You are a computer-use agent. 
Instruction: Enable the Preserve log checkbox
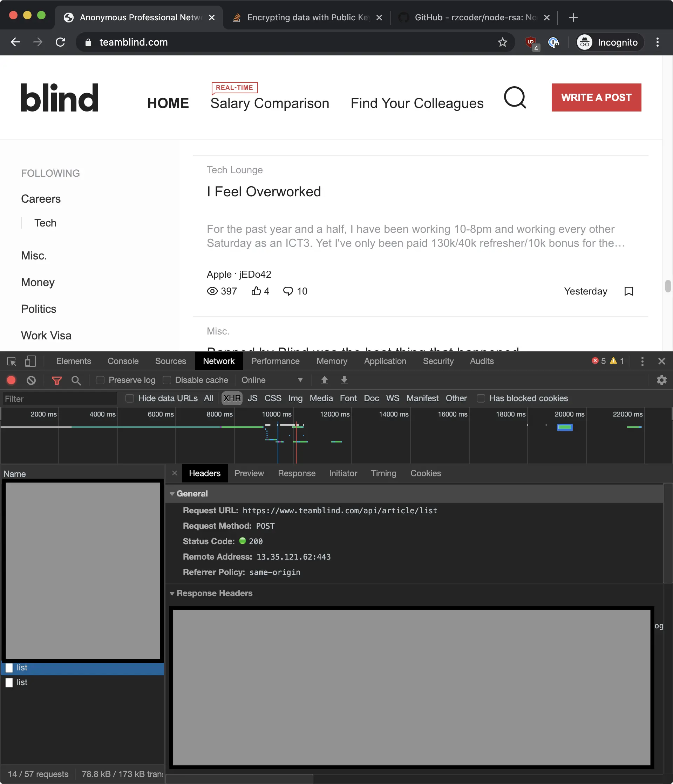coord(100,380)
